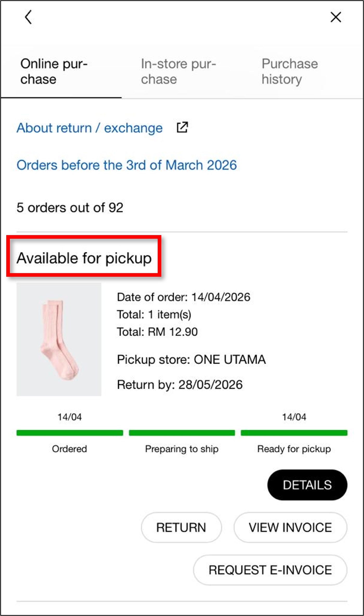Close the order screen with X
The width and height of the screenshot is (364, 616).
click(x=336, y=17)
